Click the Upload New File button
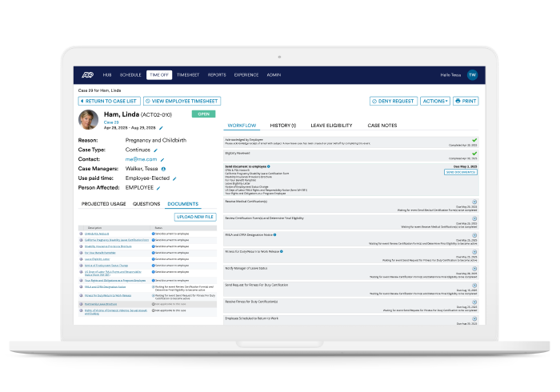 (194, 217)
